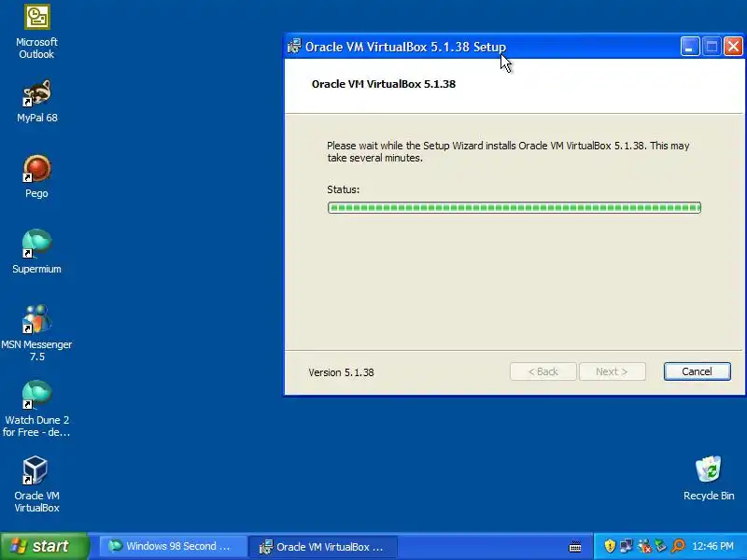This screenshot has height=560, width=747.
Task: Close the VirtualBox Setup window
Action: (x=733, y=47)
